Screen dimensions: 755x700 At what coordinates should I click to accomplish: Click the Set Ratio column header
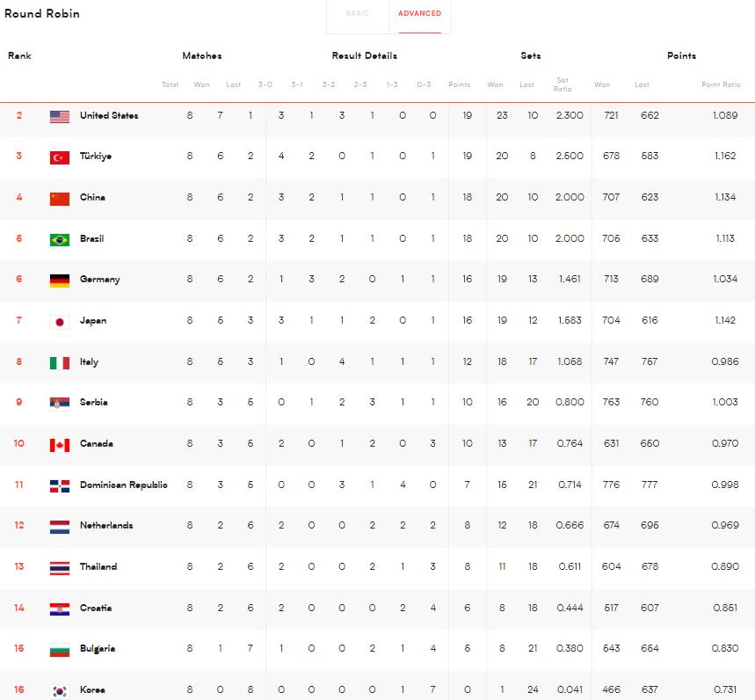click(562, 85)
